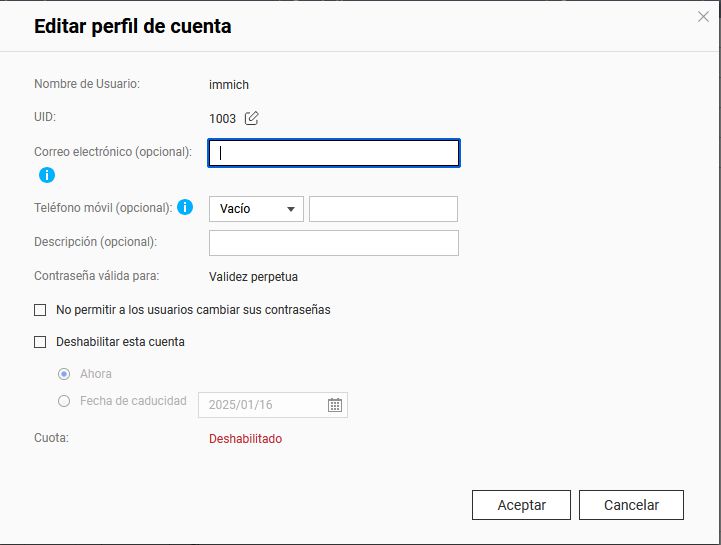Check the Deshabilitar esta cuenta box
The width and height of the screenshot is (721, 545).
click(41, 342)
